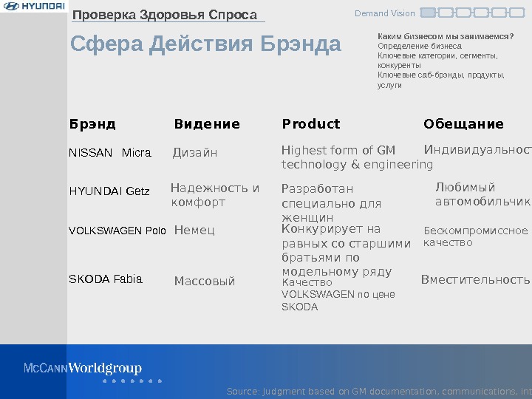532x399 pixels.
Task: Click the Hyundai logo
Action: point(34,6)
